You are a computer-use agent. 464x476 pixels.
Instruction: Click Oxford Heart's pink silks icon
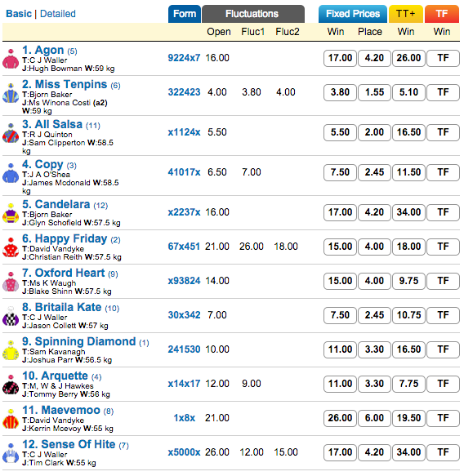pyautogui.click(x=11, y=282)
